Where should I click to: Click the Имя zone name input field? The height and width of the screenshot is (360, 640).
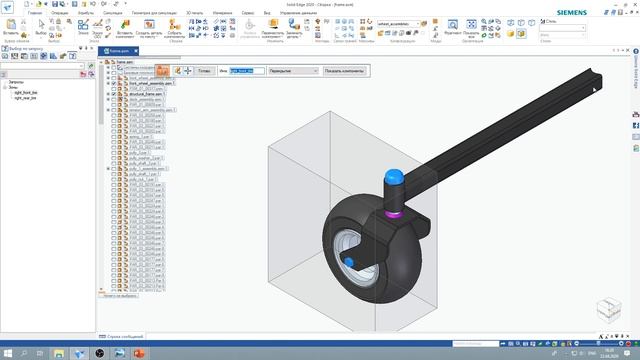pyautogui.click(x=247, y=71)
